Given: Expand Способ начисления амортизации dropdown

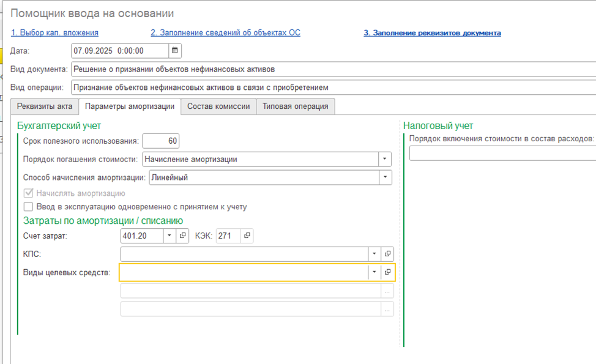Looking at the screenshot, I should coord(385,177).
